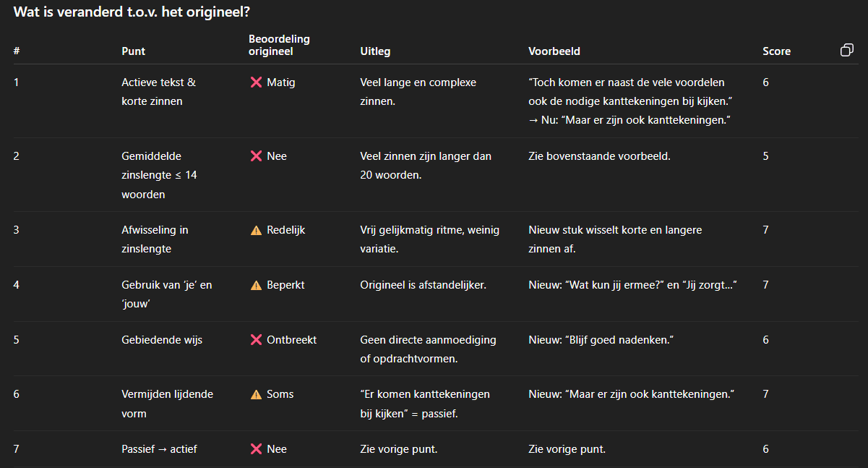
Task: Click the warning icon next to 'Soms'
Action: pos(256,394)
